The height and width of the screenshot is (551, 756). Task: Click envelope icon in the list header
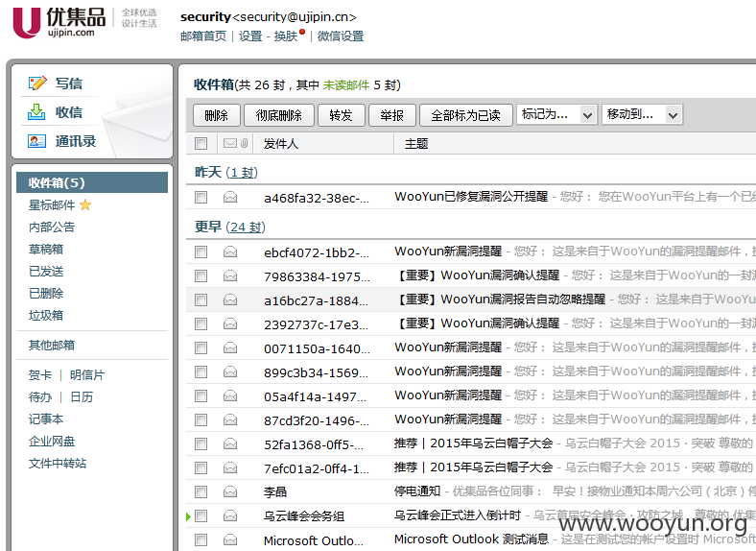[x=230, y=143]
